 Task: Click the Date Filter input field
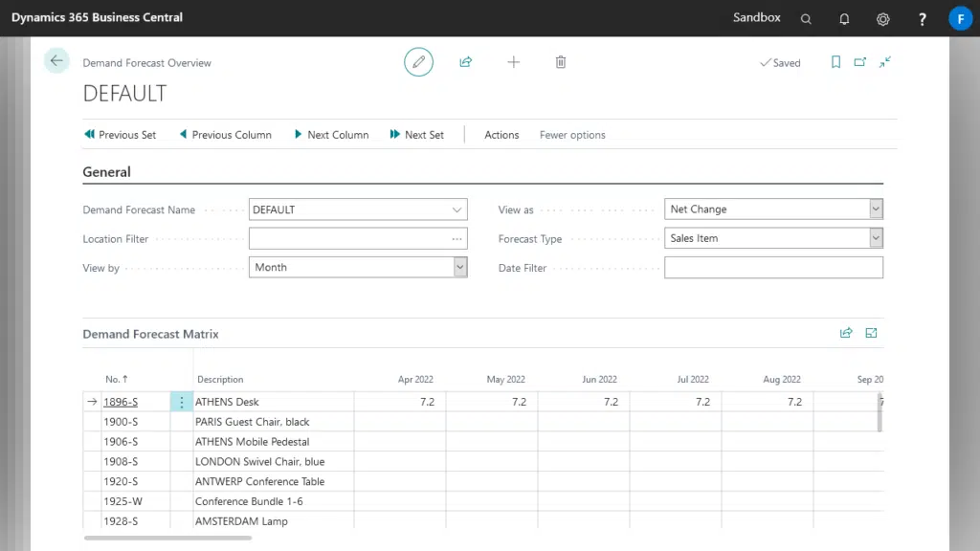pos(773,268)
